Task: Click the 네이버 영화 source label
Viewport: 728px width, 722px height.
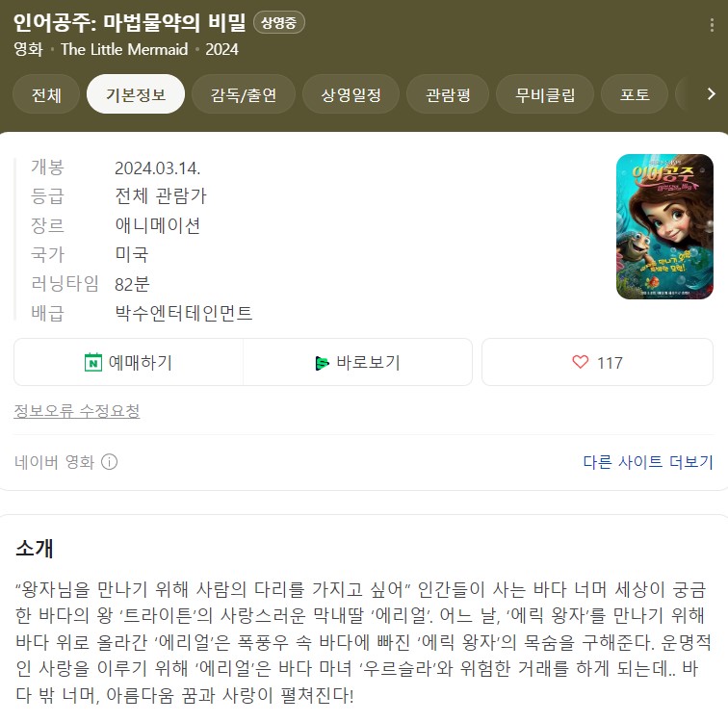Action: point(54,462)
